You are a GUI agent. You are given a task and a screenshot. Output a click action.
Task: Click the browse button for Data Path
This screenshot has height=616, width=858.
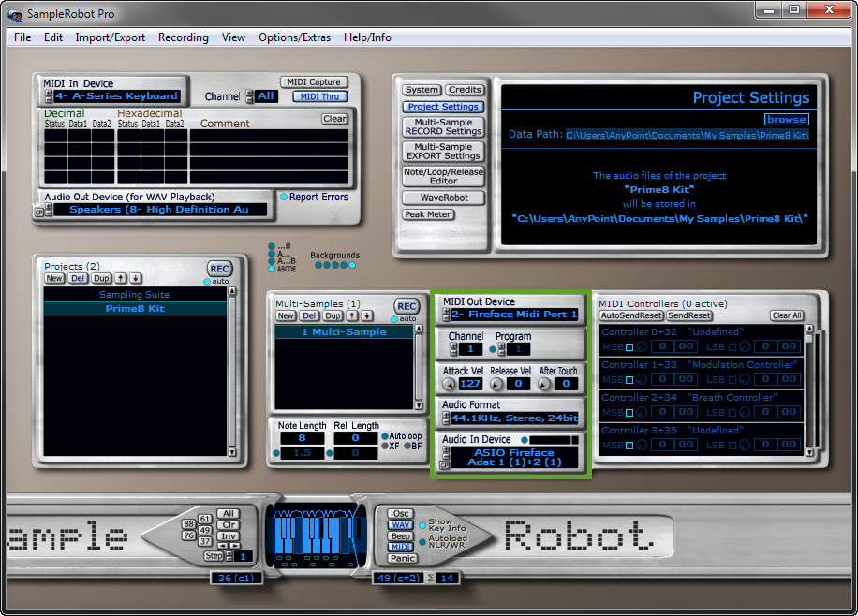(x=786, y=119)
